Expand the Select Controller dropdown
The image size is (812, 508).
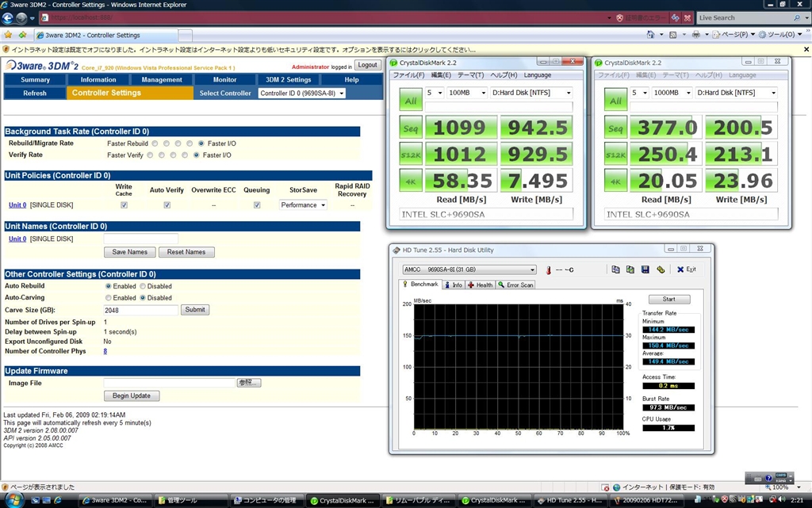click(x=302, y=93)
